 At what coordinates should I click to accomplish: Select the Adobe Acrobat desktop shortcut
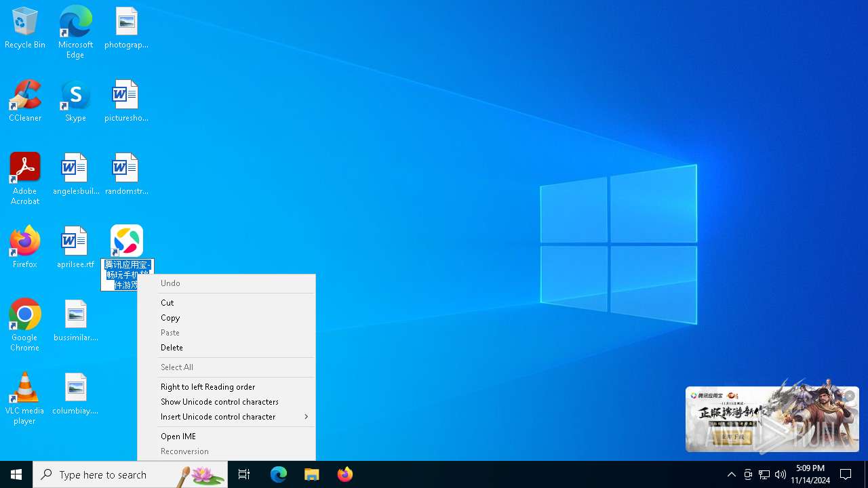25,179
